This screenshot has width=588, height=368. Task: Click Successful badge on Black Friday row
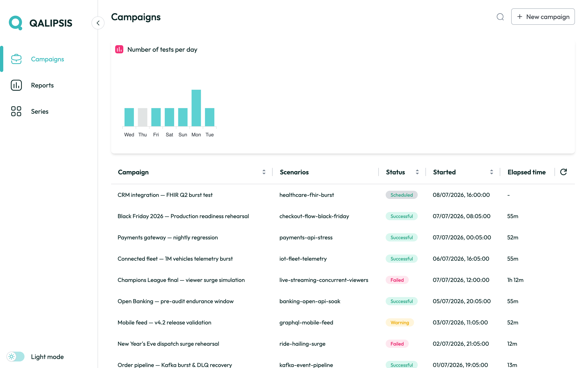(401, 216)
